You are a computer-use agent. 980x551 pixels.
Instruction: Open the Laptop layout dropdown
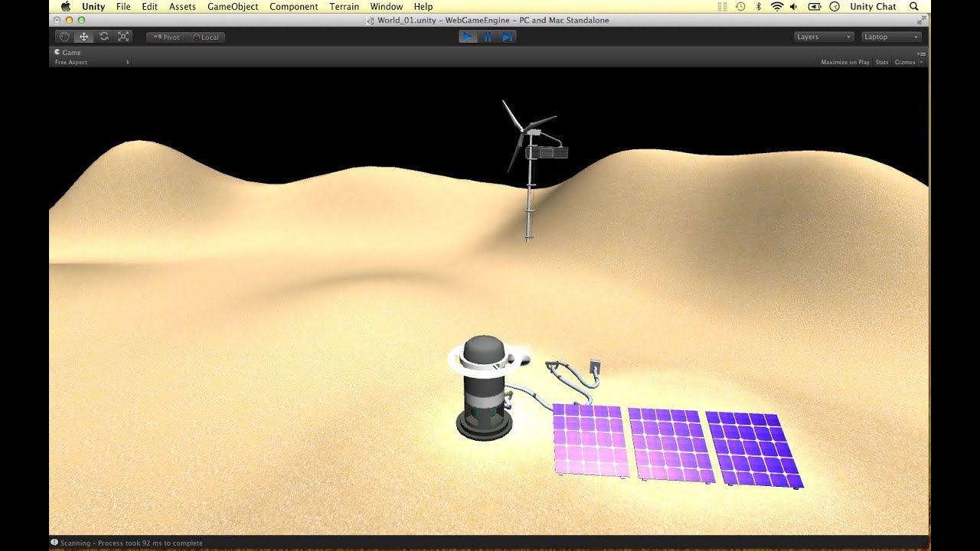891,37
